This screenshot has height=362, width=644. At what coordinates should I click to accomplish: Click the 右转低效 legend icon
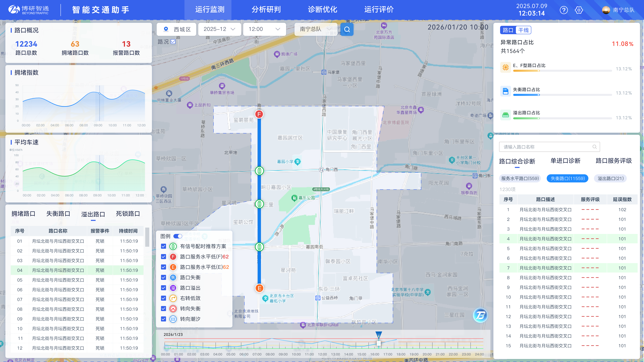coord(173,298)
